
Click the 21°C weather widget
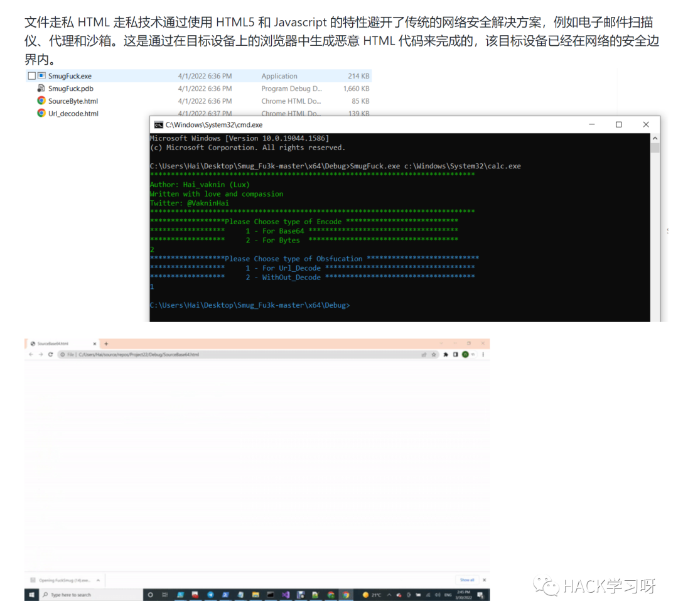(372, 595)
